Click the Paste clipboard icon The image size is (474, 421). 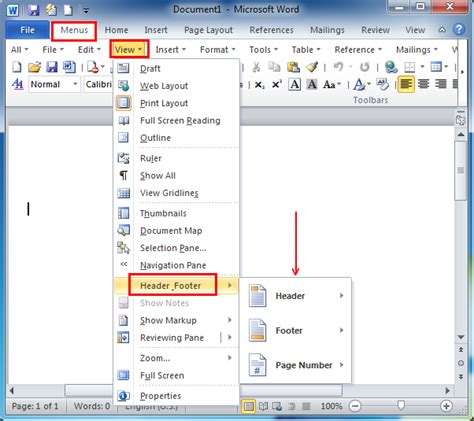coord(293,67)
